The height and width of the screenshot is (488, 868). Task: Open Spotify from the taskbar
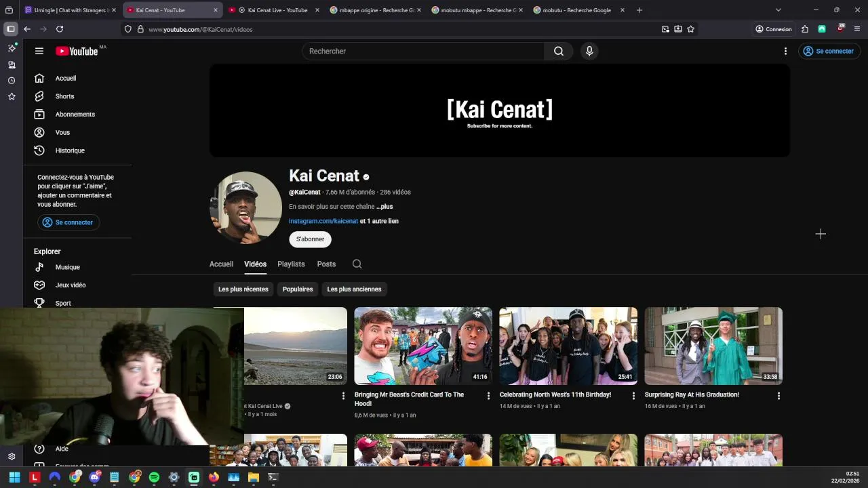[x=154, y=477]
